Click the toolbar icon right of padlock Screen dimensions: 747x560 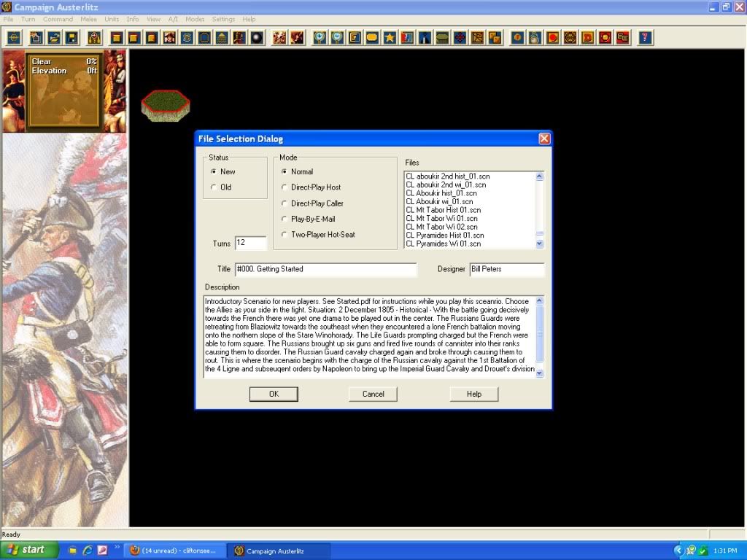coord(552,38)
